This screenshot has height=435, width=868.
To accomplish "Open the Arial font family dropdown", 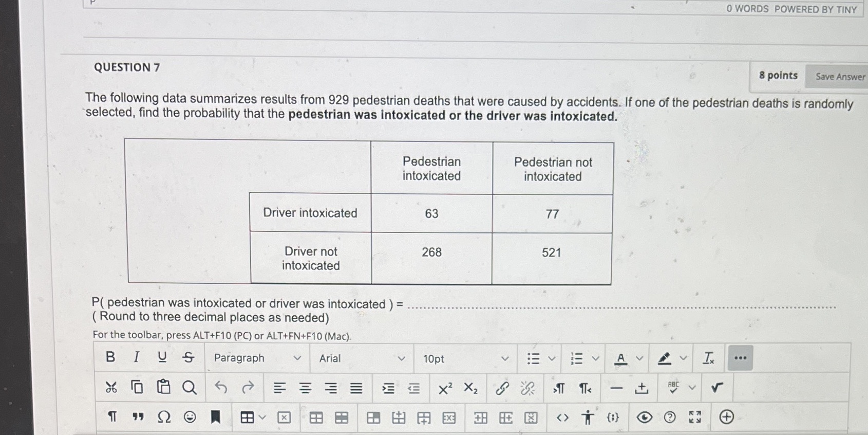I will point(362,358).
